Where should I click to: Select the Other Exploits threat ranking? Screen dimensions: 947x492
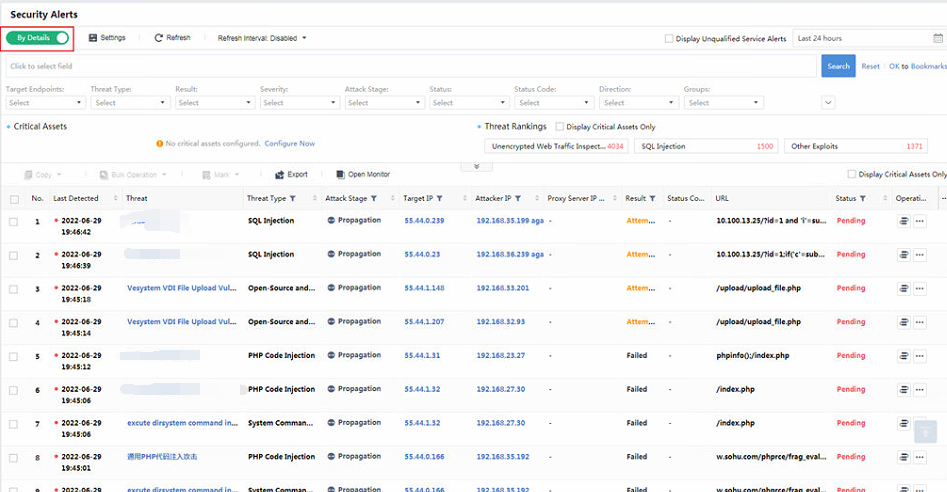point(856,146)
